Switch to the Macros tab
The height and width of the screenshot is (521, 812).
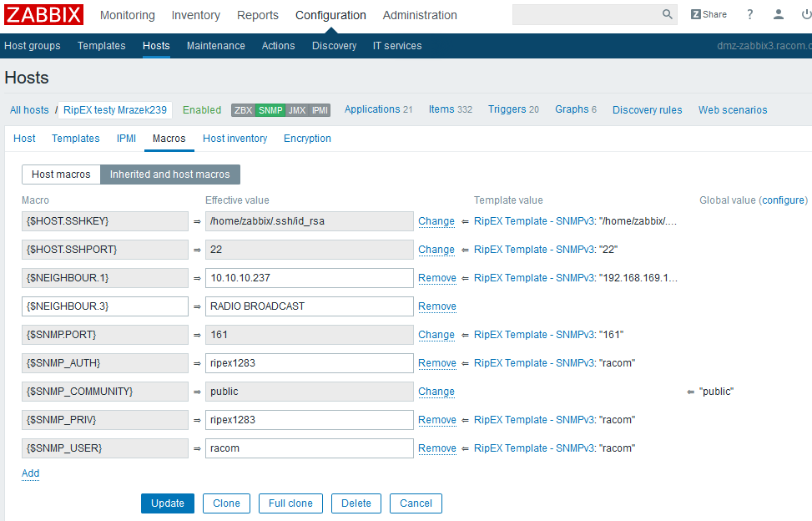coord(169,139)
